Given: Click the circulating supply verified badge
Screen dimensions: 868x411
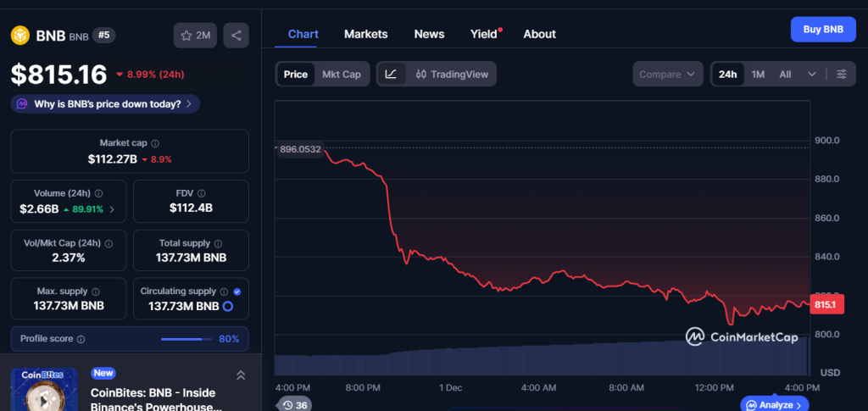Looking at the screenshot, I should tap(236, 292).
